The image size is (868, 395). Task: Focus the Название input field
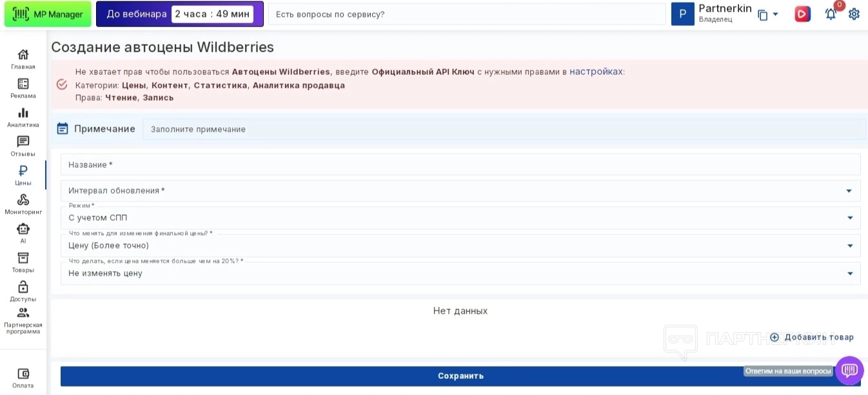coord(460,165)
